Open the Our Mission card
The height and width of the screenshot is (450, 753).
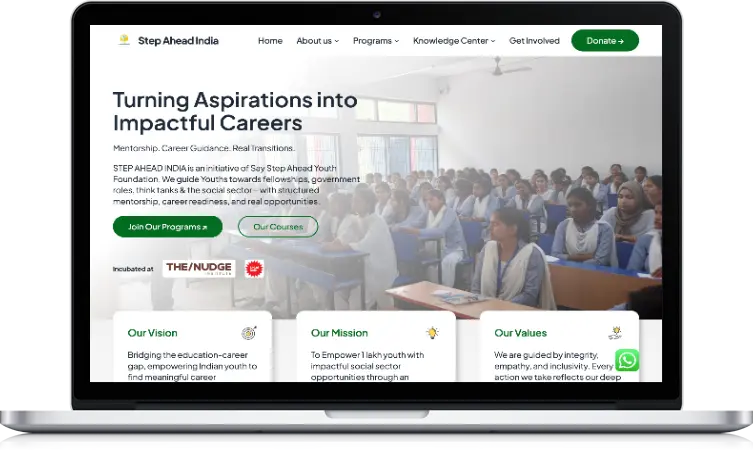tap(376, 347)
